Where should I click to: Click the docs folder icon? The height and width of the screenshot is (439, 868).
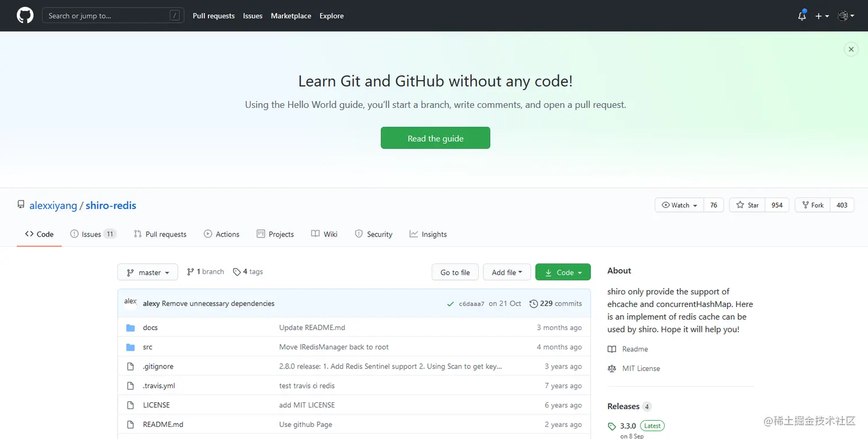point(130,328)
